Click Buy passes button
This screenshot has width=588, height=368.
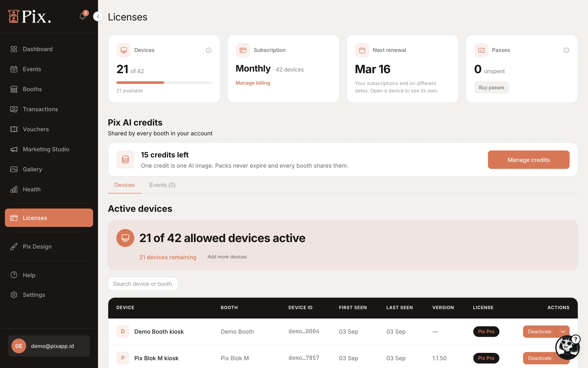coord(491,87)
